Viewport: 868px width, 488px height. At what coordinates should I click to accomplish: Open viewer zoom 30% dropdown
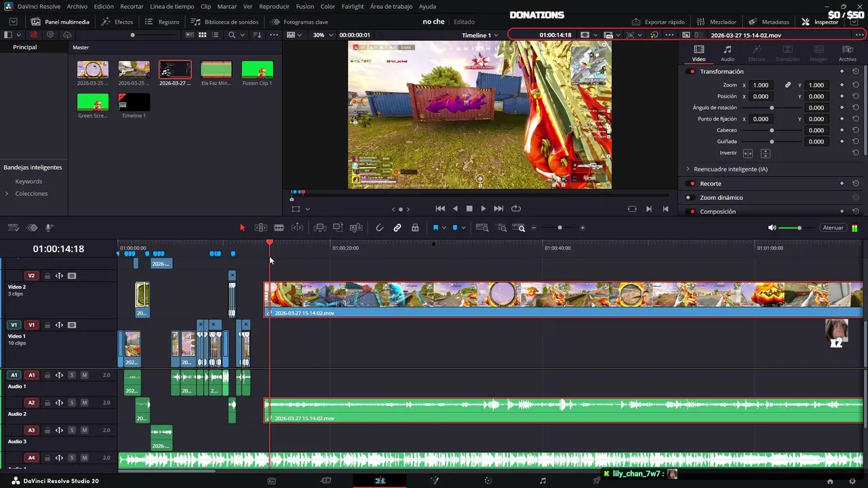click(x=321, y=35)
